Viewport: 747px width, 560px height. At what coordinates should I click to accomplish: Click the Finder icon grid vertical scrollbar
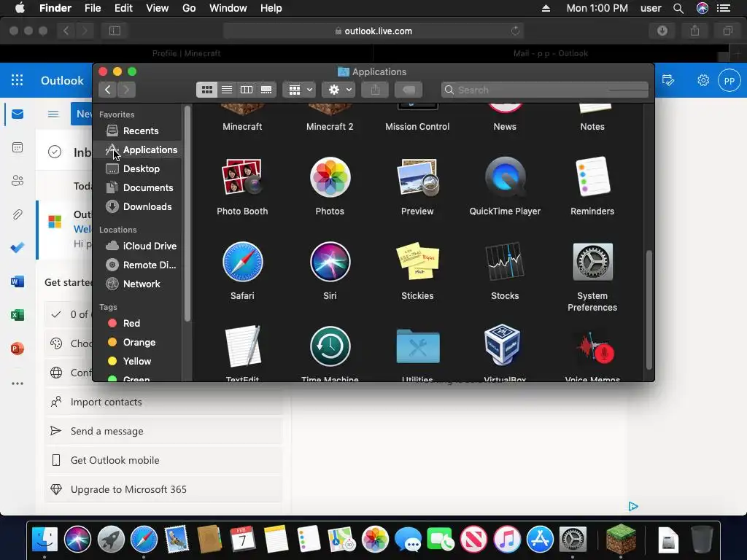tap(649, 309)
